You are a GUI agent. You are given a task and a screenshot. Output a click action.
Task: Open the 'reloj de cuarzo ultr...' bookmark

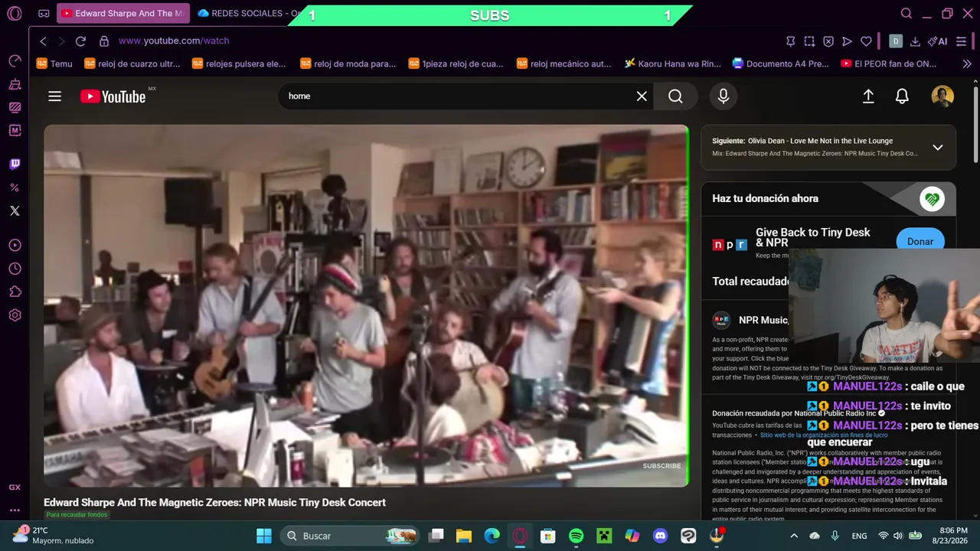(132, 64)
